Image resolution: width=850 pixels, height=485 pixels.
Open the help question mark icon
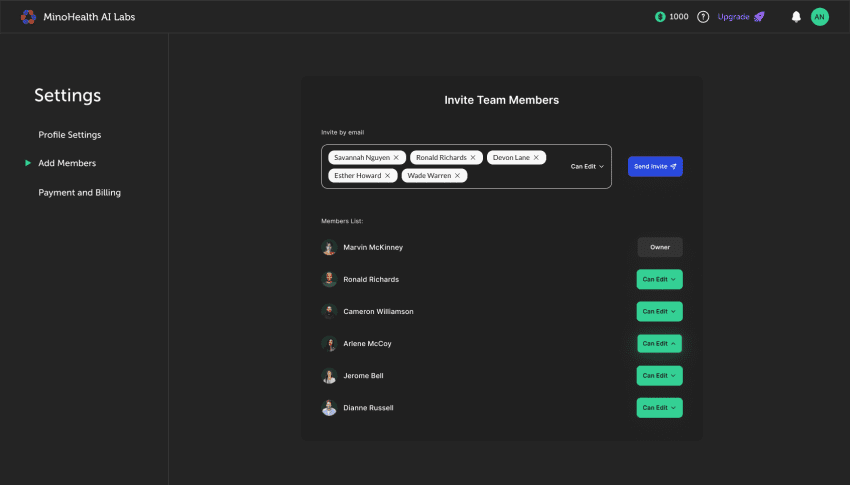(703, 17)
